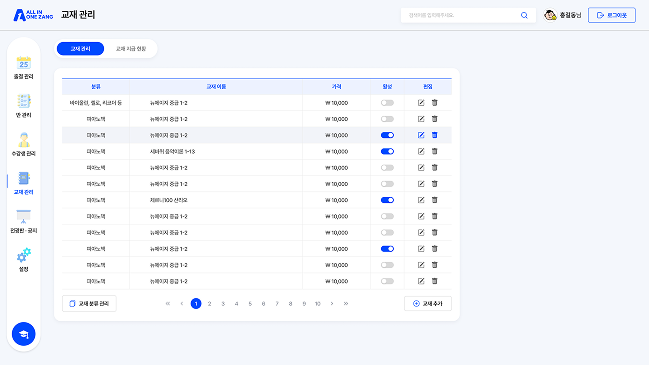Open the 교재 분류 관리 button
This screenshot has height=365, width=649.
pos(89,304)
